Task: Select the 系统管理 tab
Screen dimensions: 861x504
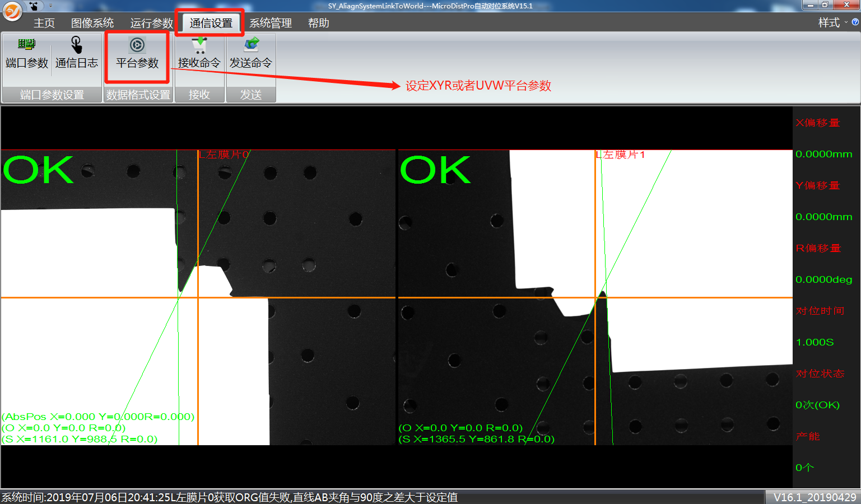Action: tap(271, 23)
